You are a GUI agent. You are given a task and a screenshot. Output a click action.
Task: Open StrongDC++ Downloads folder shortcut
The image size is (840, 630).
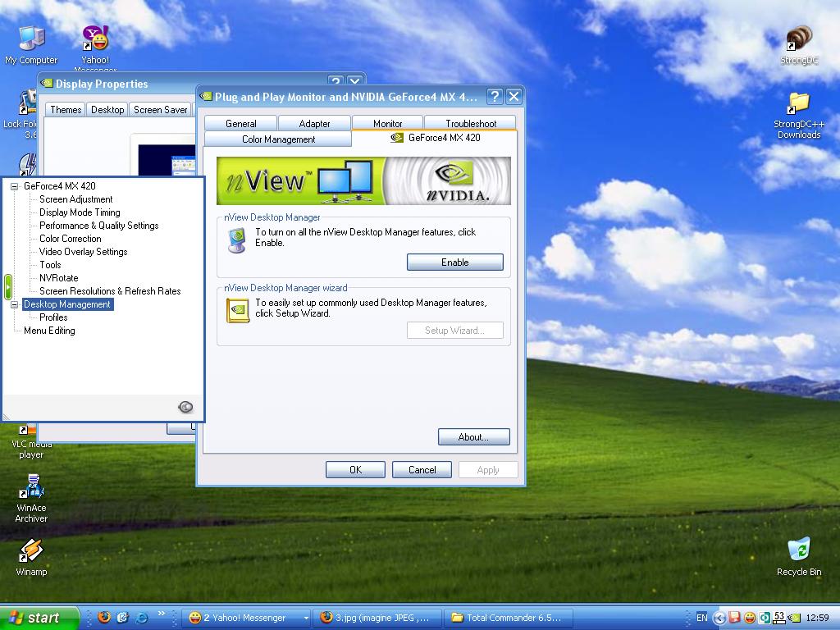799,115
